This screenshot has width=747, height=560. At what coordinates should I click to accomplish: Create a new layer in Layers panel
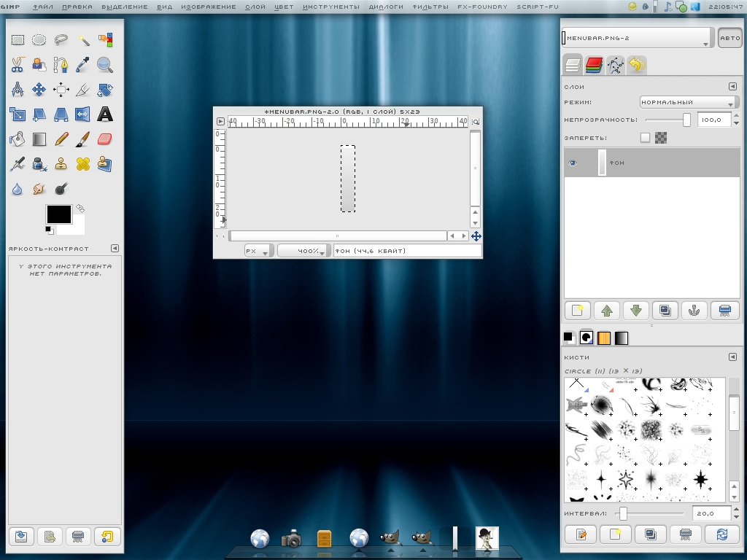point(577,311)
